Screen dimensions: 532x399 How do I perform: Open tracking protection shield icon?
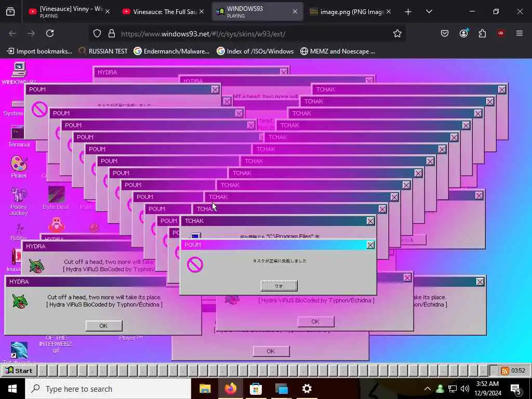point(97,33)
